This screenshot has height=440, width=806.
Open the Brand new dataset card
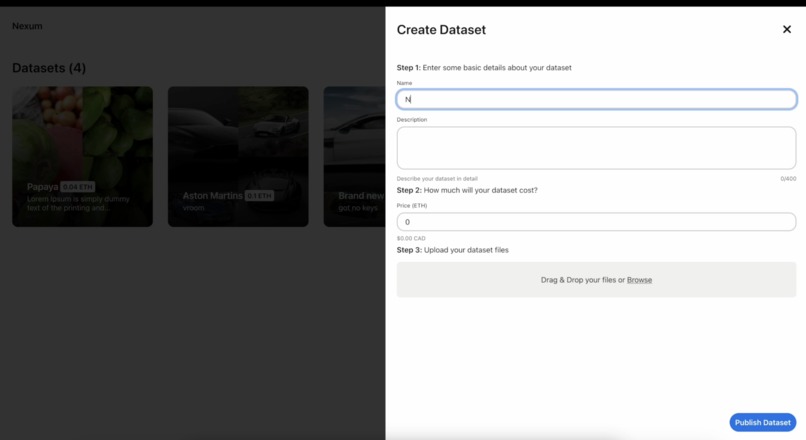pyautogui.click(x=354, y=156)
